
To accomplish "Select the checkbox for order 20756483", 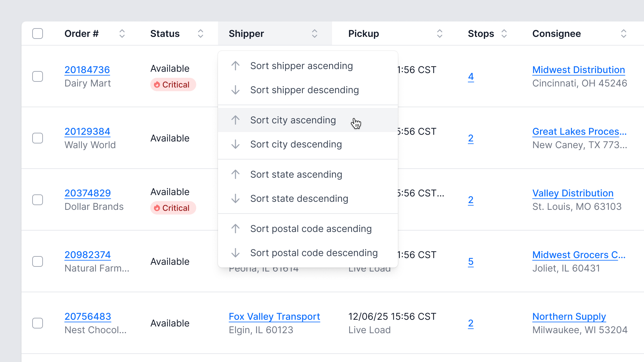I will click(x=38, y=323).
